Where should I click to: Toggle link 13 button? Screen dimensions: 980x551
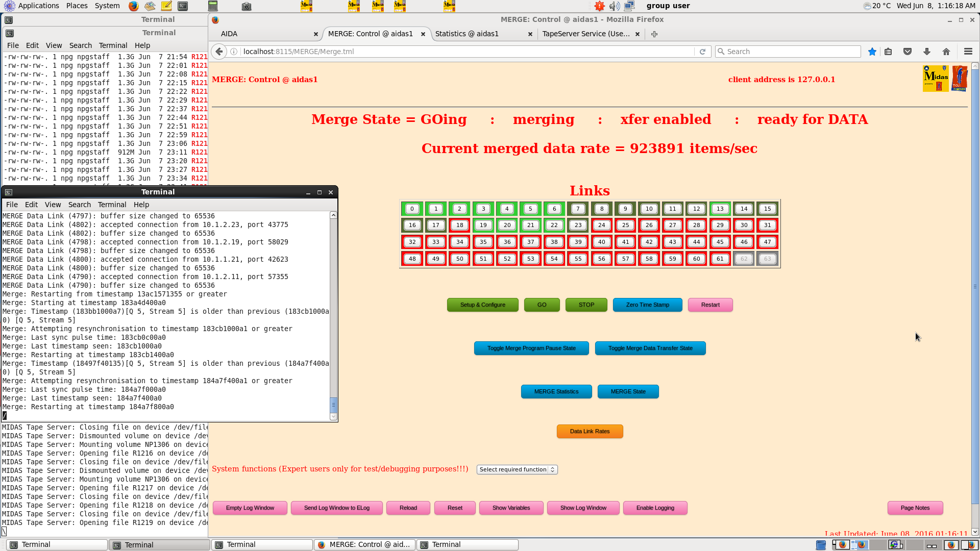[720, 209]
